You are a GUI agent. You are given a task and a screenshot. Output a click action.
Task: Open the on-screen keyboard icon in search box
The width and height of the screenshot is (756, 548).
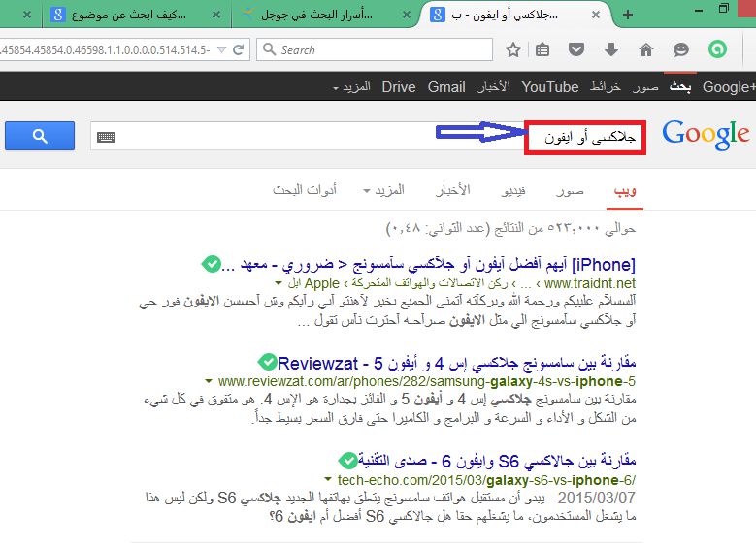point(106,137)
